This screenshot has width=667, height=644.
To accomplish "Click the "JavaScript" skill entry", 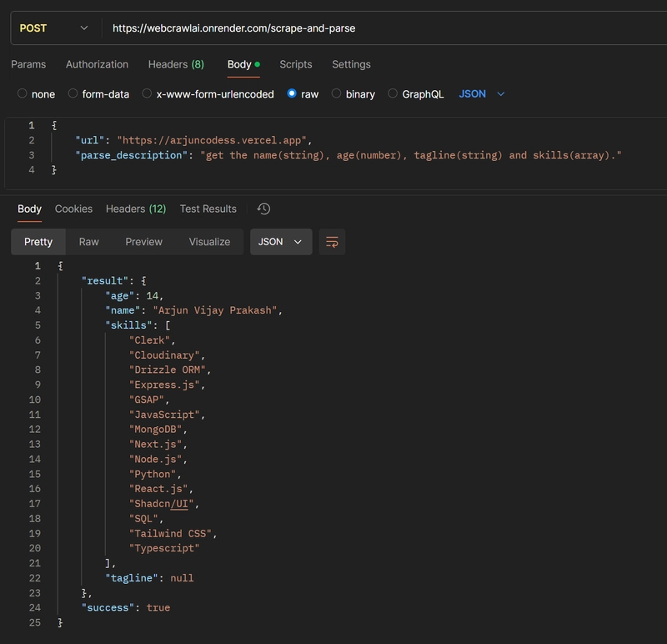I will click(x=164, y=414).
